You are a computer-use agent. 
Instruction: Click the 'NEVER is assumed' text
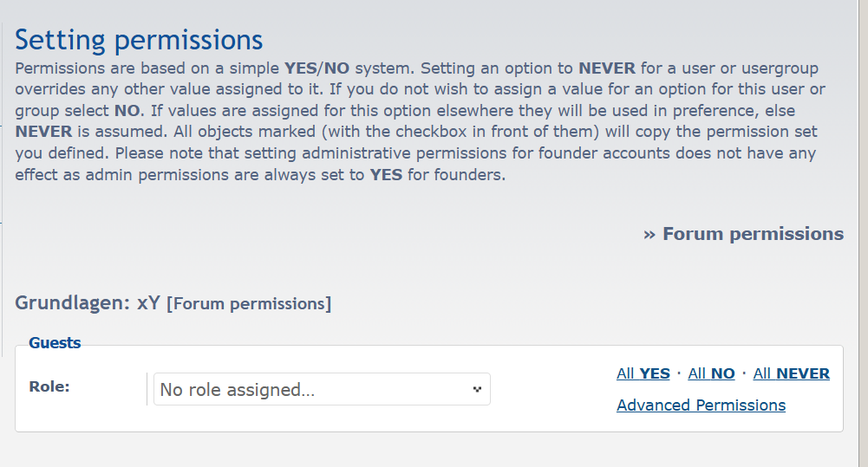[x=76, y=132]
